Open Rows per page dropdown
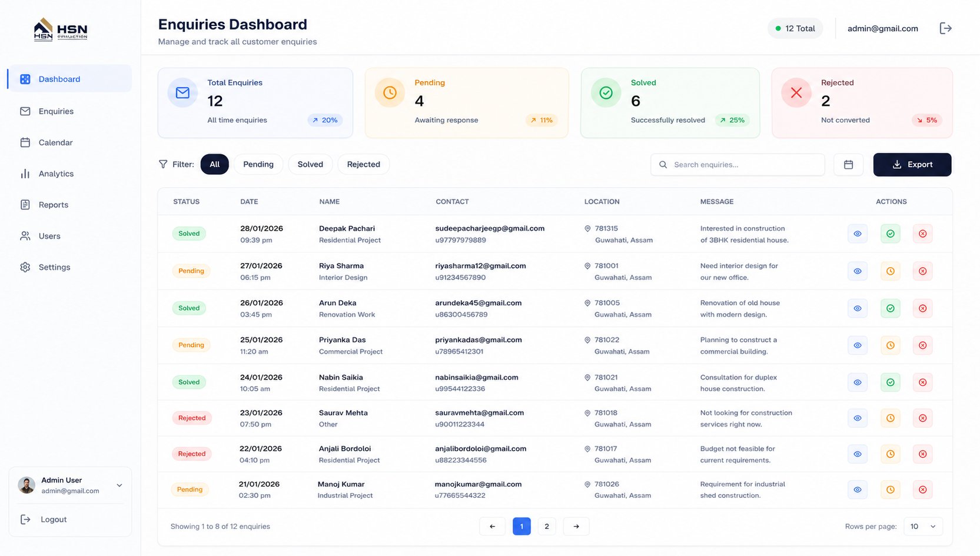 [x=923, y=527]
